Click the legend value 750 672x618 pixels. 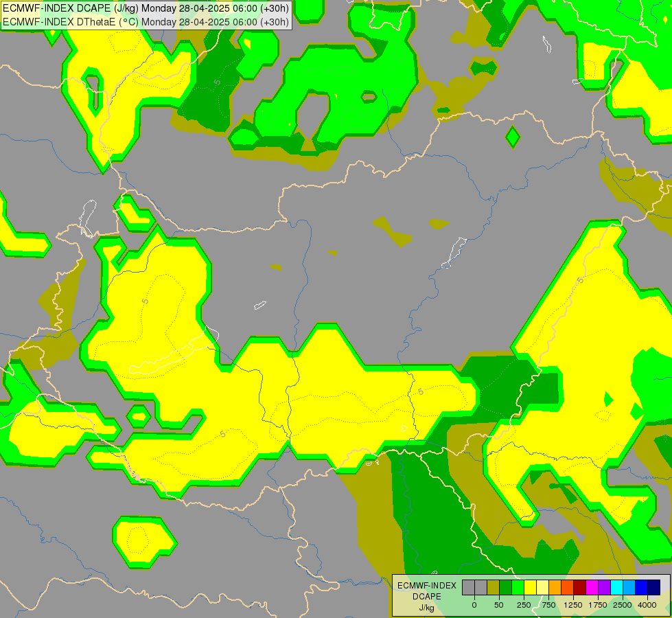point(548,605)
